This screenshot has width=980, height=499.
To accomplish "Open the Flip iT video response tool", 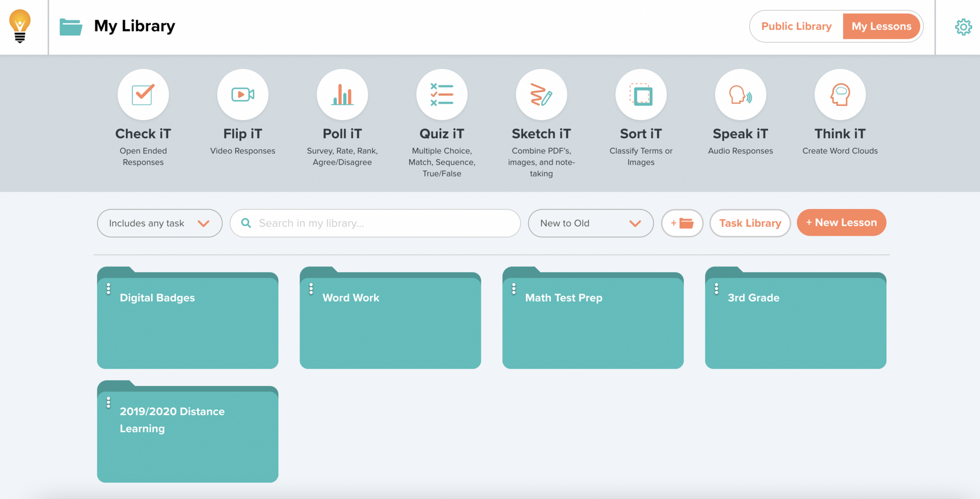I will (243, 94).
